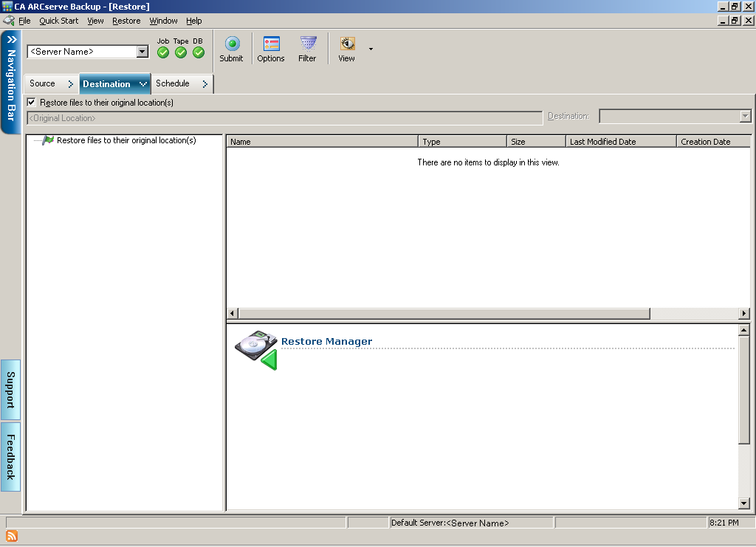This screenshot has width=756, height=547.
Task: Select the Restore files tree item
Action: [x=126, y=140]
